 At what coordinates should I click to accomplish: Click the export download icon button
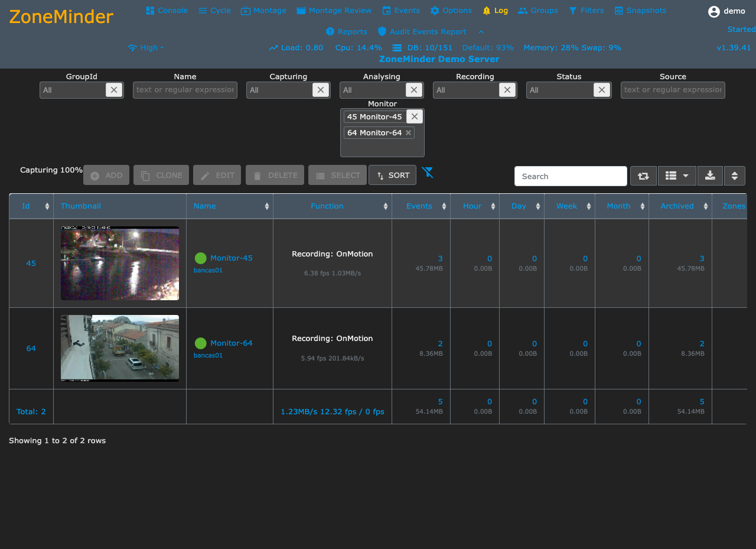(710, 176)
